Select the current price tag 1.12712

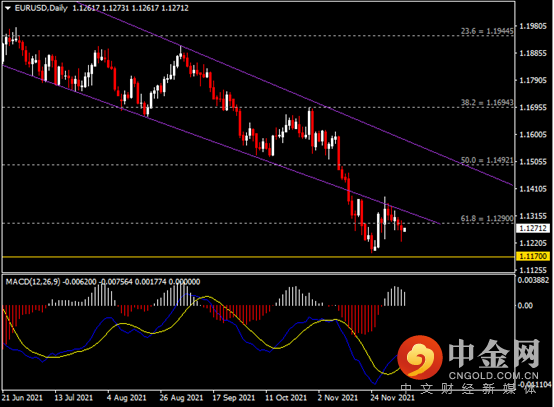(x=533, y=228)
